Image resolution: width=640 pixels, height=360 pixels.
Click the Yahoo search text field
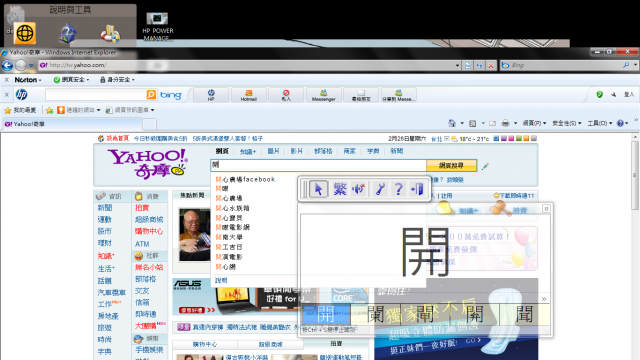point(318,165)
